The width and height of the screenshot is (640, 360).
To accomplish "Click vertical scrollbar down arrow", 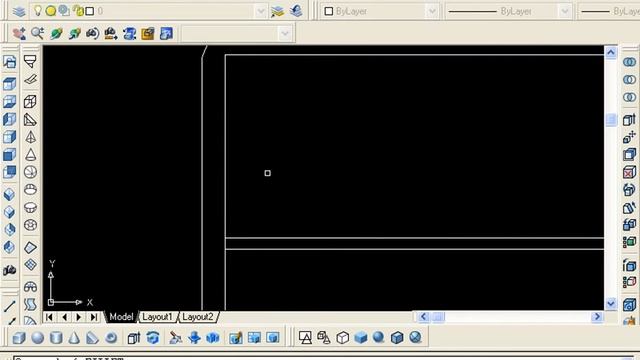I will (x=611, y=304).
